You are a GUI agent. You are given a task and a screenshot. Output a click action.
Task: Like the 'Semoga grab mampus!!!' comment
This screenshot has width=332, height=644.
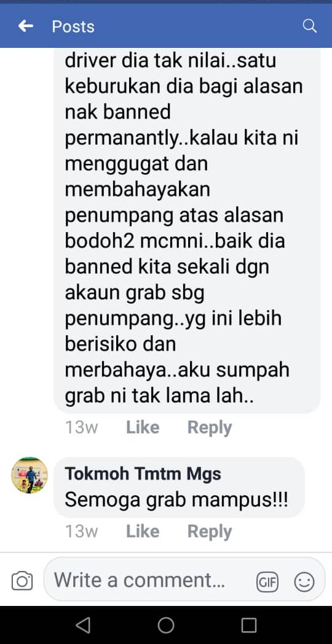point(143,532)
